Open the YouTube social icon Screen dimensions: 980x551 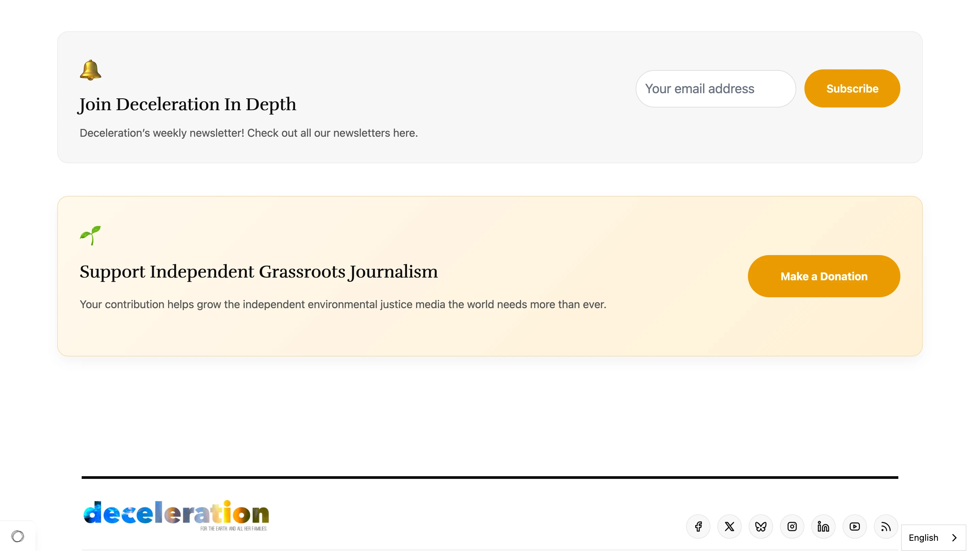pos(854,527)
